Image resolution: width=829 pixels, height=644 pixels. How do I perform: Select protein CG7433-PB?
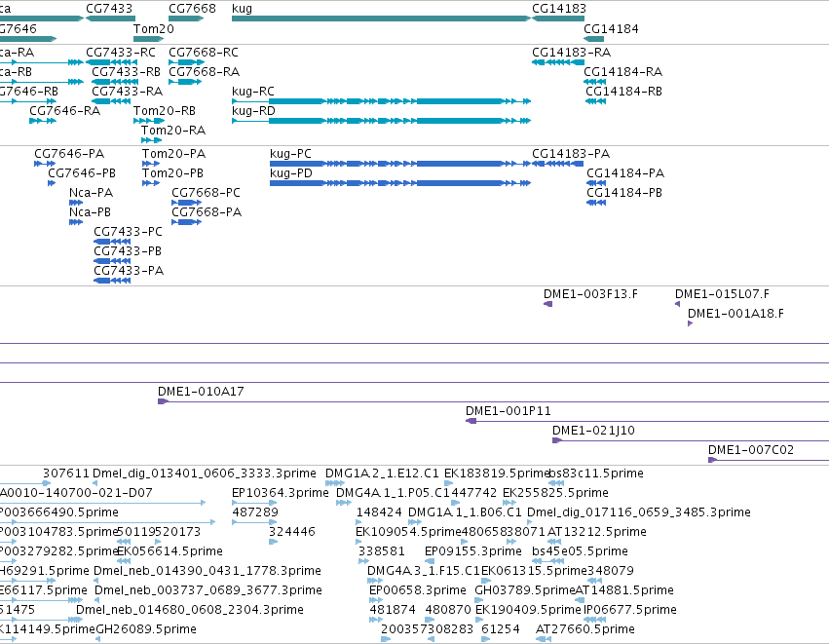(112, 261)
